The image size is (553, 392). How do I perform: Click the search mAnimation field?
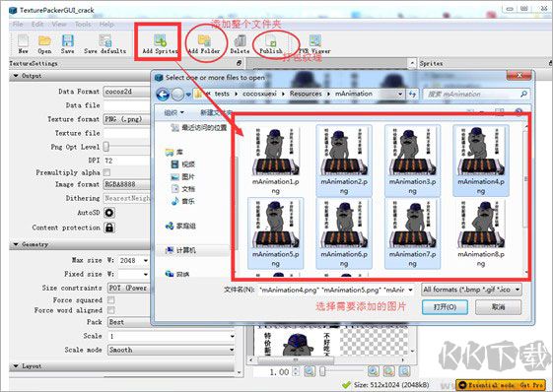point(476,95)
